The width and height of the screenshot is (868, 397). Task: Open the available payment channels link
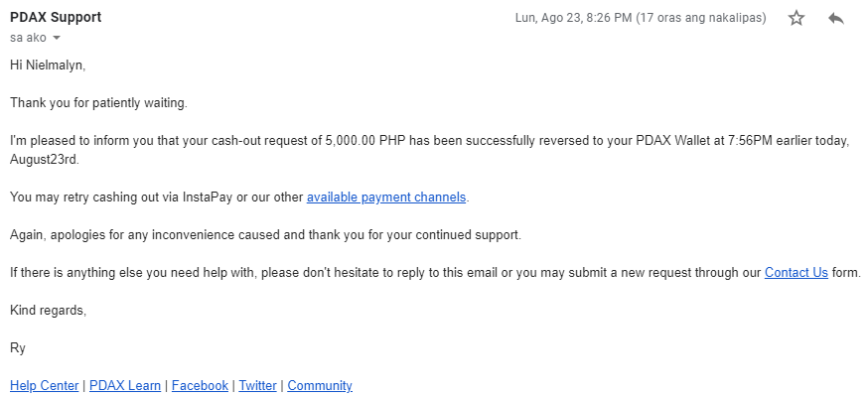point(386,197)
